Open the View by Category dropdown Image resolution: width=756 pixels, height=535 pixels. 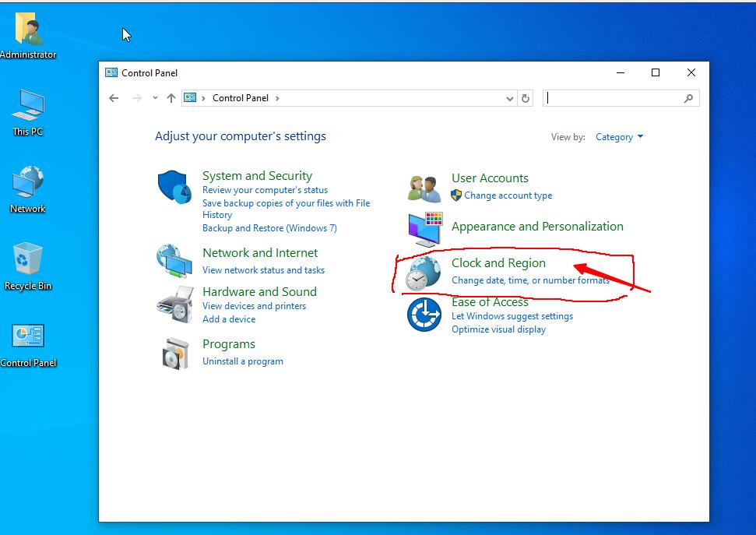click(619, 137)
